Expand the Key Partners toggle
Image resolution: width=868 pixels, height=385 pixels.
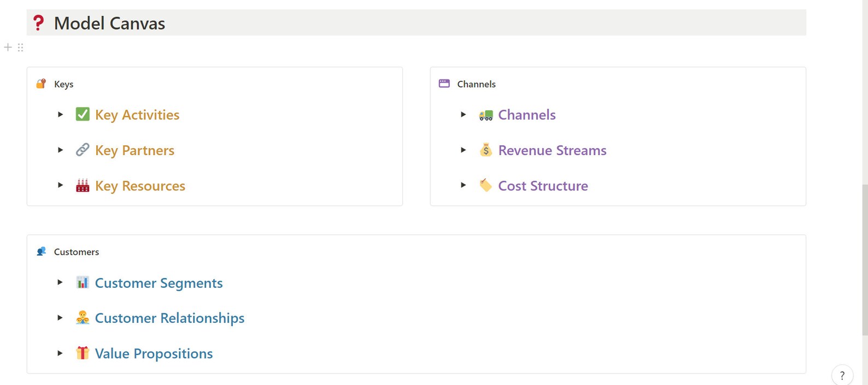(60, 150)
